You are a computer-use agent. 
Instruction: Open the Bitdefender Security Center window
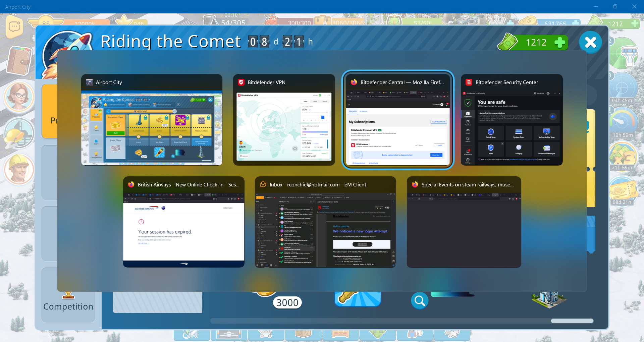pos(512,127)
